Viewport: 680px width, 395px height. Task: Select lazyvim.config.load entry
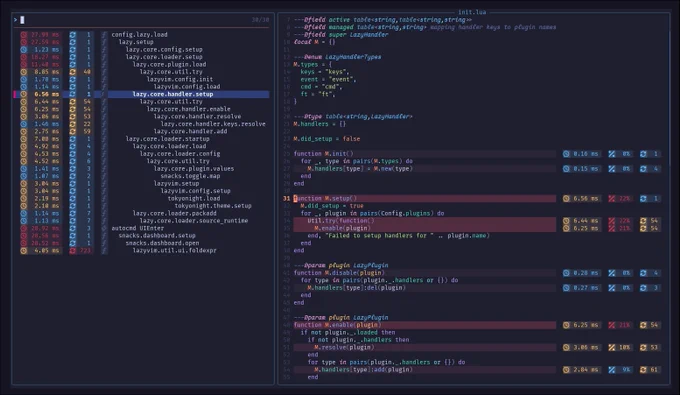pos(186,87)
